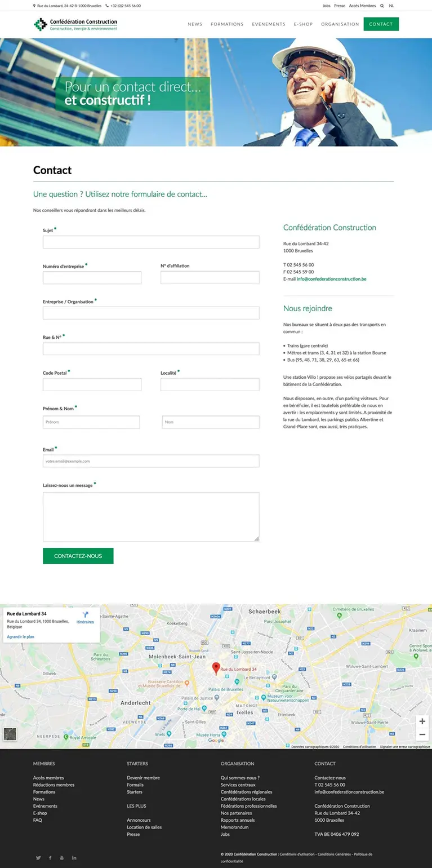
Task: Zoom out on the map
Action: tap(422, 734)
